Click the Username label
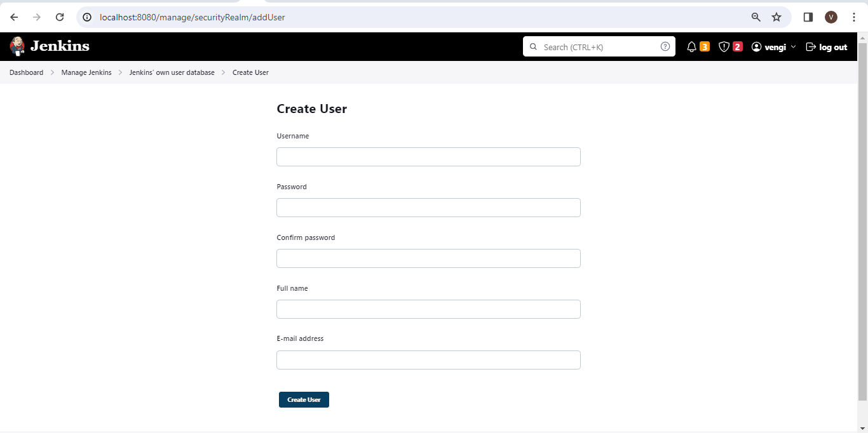Screen dimensions: 868x433 click(293, 136)
